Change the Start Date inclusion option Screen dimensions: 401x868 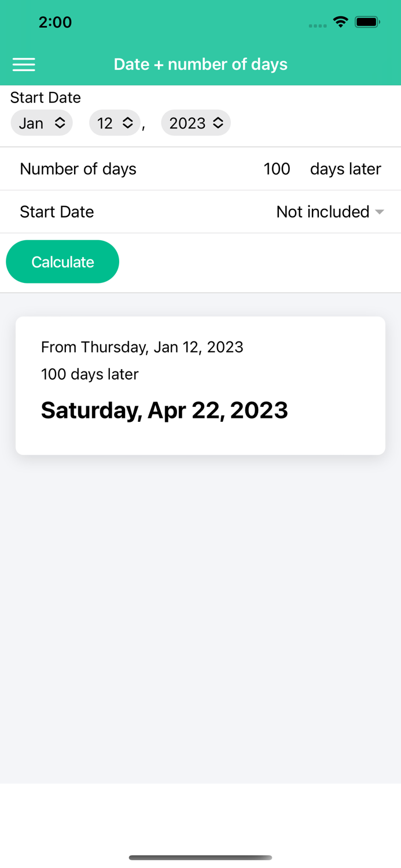(322, 212)
